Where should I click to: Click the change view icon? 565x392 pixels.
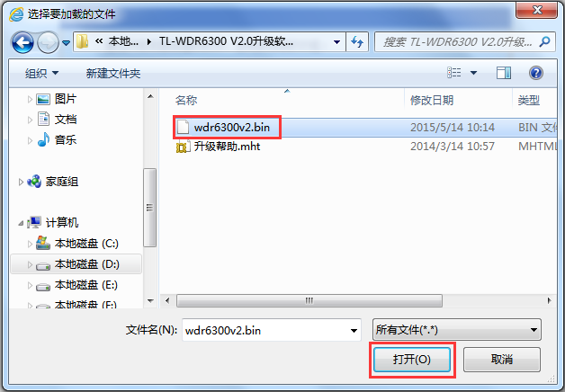point(454,73)
